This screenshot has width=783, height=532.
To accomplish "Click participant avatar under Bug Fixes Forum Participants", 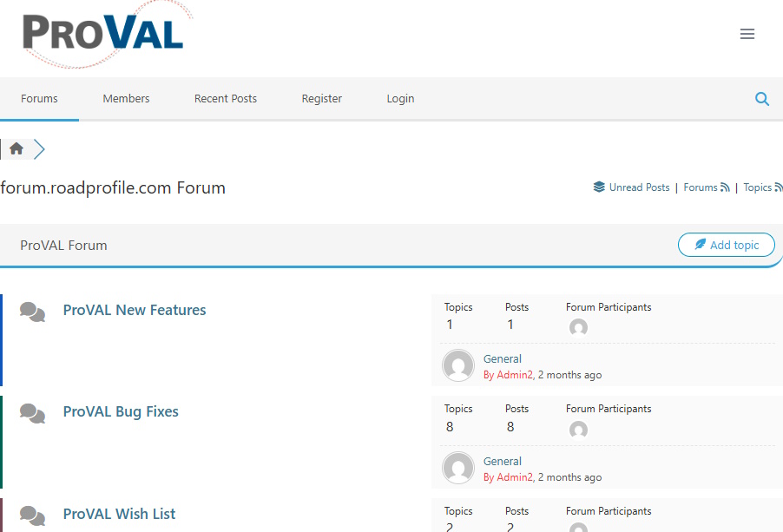I will click(578, 430).
